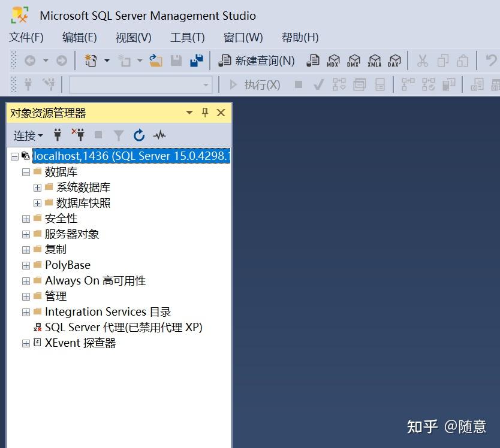The width and height of the screenshot is (500, 448).
Task: Expand the Always On 高可用性 folder
Action: [x=26, y=281]
